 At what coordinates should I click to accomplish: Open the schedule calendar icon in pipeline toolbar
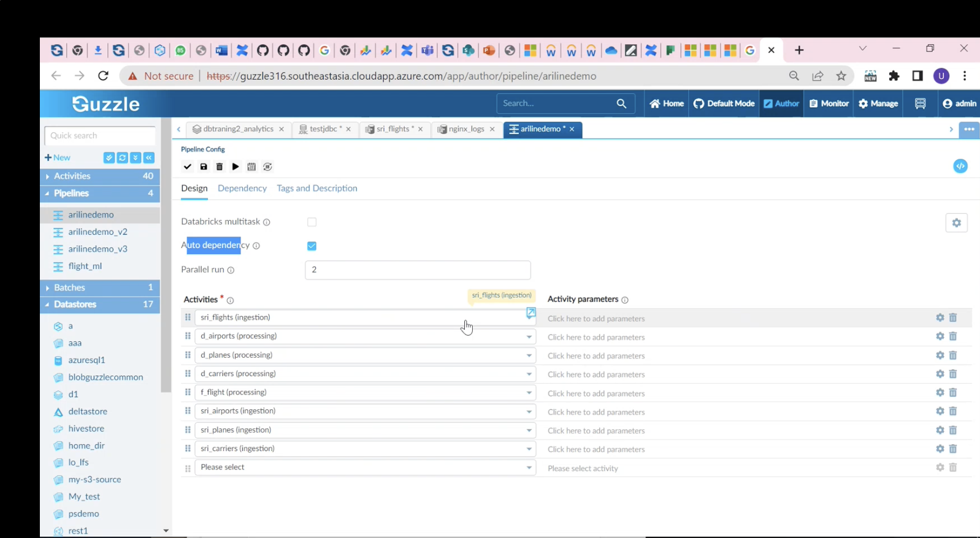tap(251, 167)
